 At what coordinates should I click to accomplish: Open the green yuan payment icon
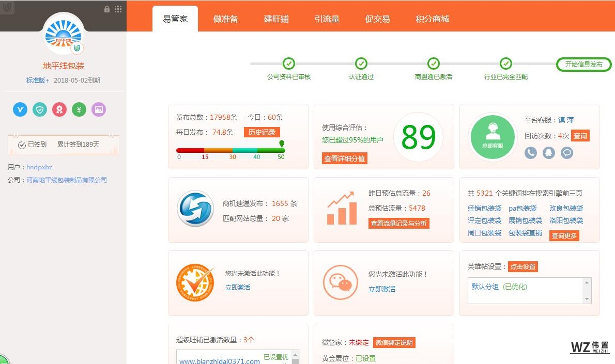(x=79, y=109)
